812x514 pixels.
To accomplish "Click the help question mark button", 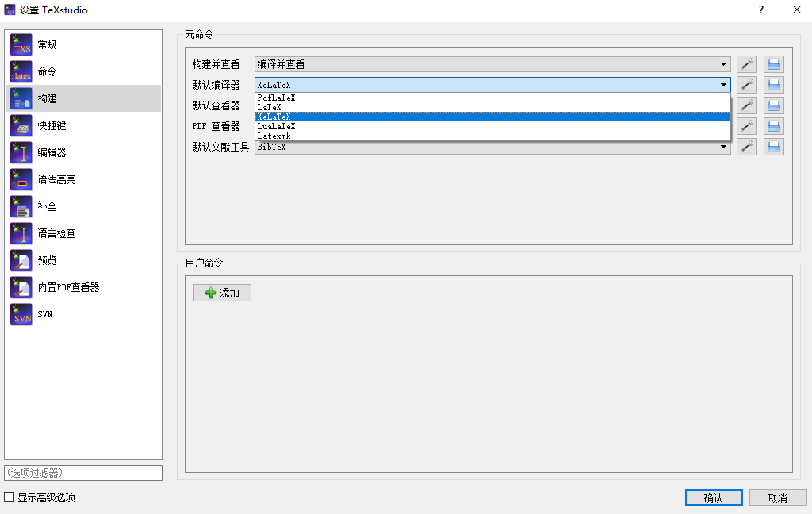I will coord(760,10).
